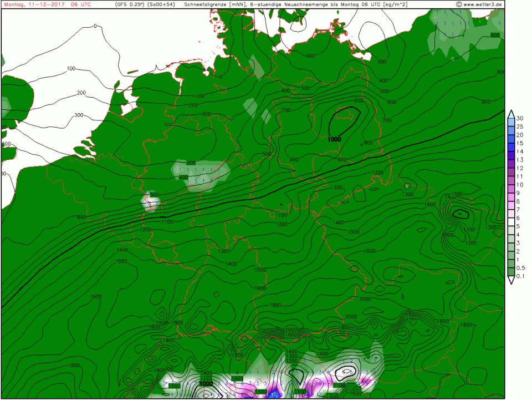Pick the green 0.5 legend swatch
Screen dimensions: 532x400
tap(510, 264)
